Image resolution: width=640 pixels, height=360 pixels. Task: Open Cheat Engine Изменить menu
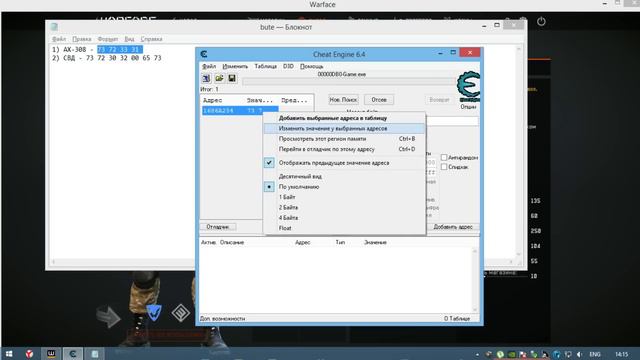coord(235,66)
